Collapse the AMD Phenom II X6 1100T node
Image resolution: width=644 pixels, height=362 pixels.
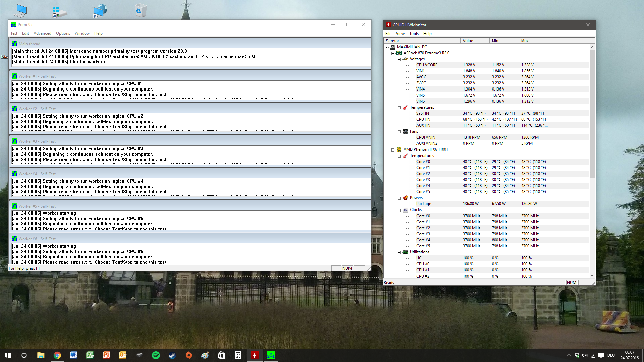click(x=393, y=150)
